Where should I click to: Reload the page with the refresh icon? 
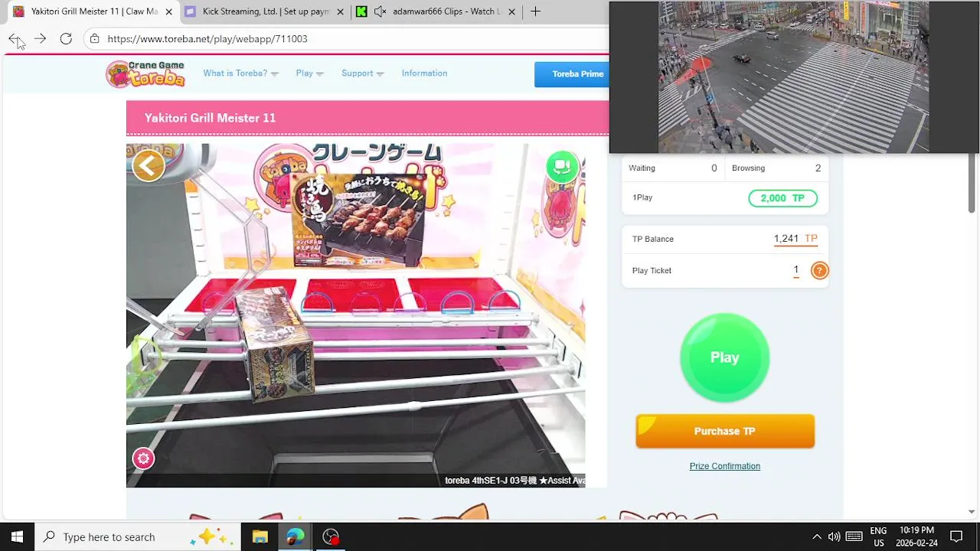66,38
